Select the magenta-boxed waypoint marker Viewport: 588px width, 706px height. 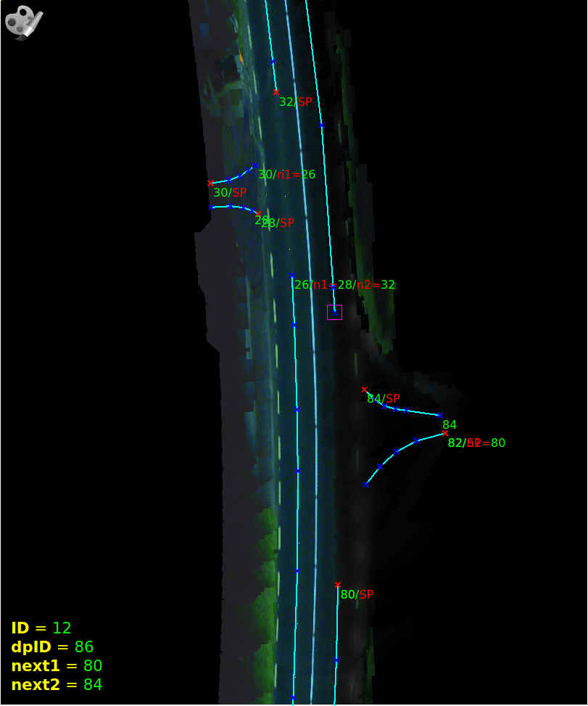(334, 312)
